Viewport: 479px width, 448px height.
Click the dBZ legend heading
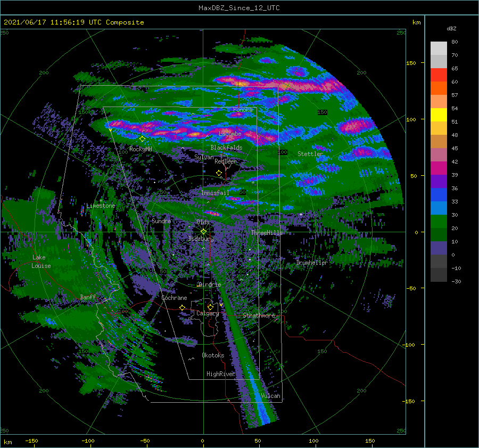coord(451,28)
